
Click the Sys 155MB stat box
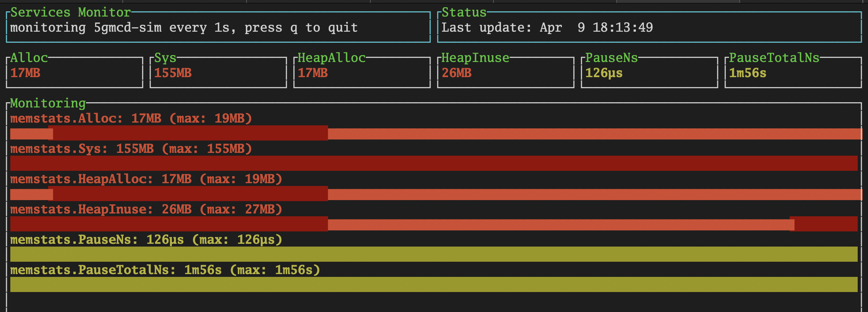pyautogui.click(x=218, y=72)
